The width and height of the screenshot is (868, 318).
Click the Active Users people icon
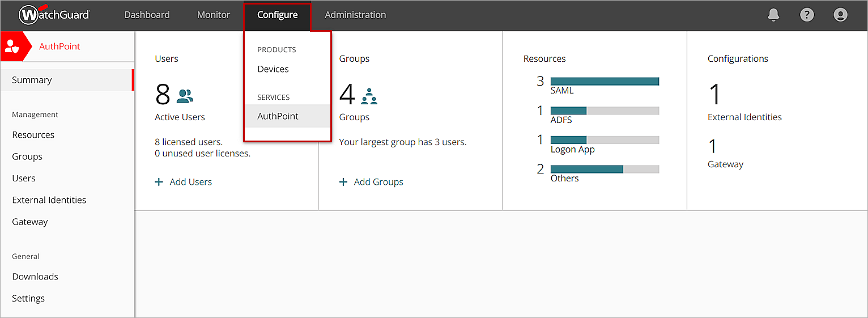point(185,96)
